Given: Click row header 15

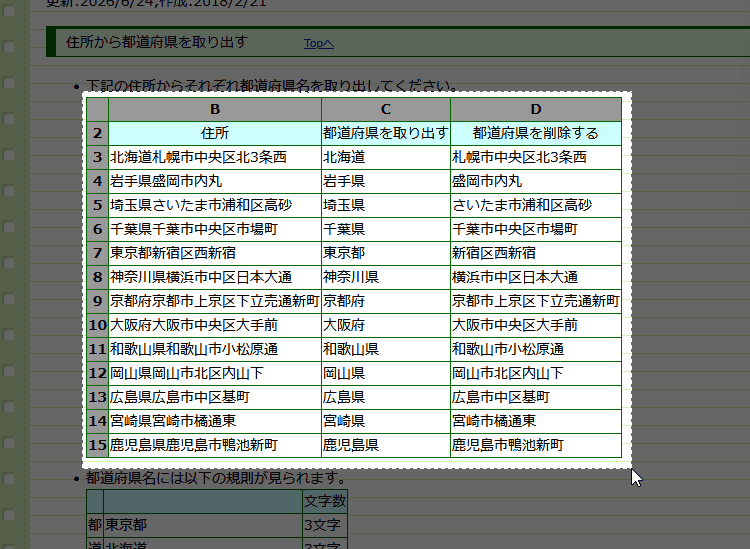Looking at the screenshot, I should [x=98, y=445].
